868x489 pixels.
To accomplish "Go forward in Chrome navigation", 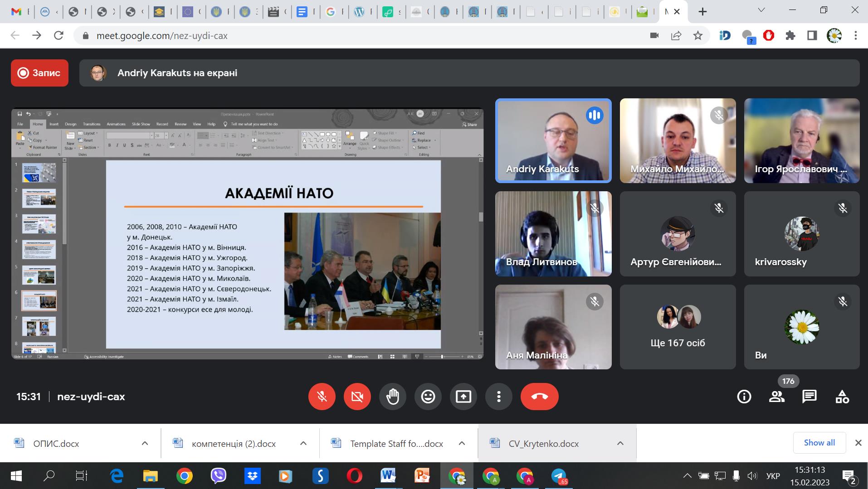I will pyautogui.click(x=37, y=35).
